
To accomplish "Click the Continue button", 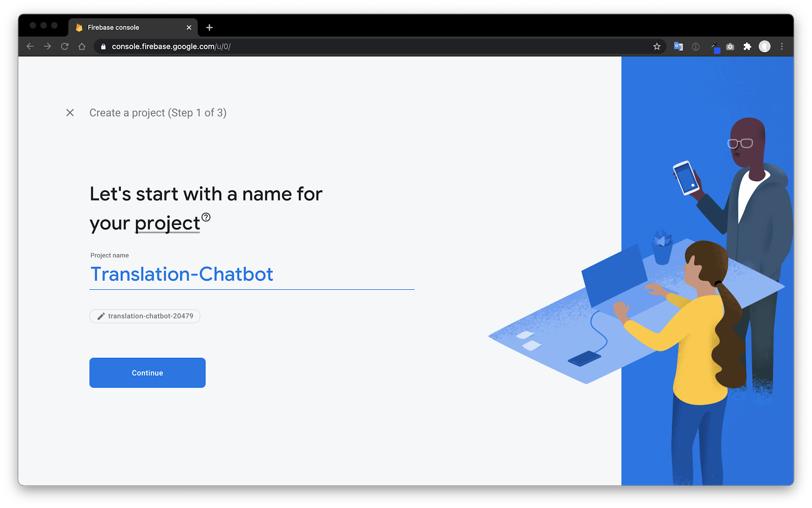I will [147, 372].
